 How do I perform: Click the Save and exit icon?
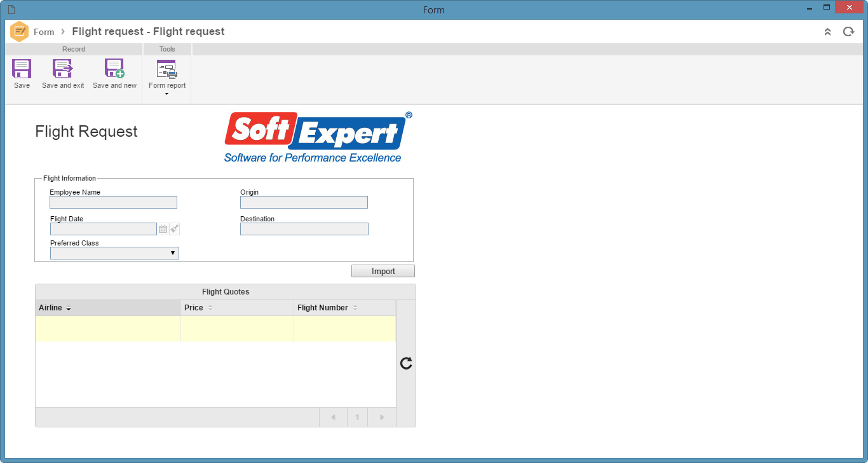pos(63,69)
